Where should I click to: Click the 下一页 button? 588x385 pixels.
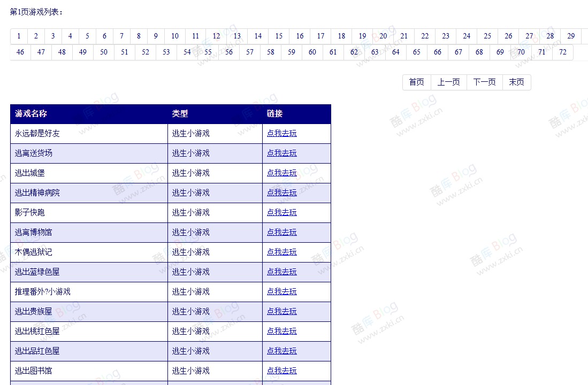coord(484,82)
